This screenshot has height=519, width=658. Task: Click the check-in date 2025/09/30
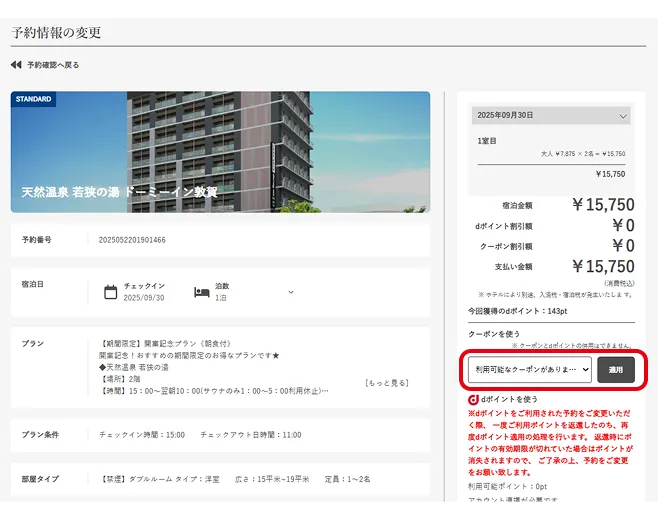point(144,298)
